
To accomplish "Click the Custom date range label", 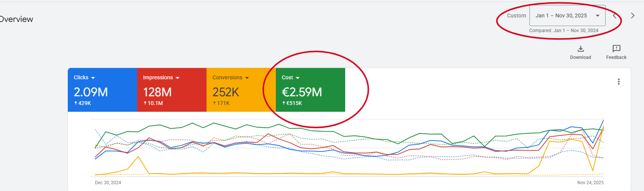I will pyautogui.click(x=516, y=15).
